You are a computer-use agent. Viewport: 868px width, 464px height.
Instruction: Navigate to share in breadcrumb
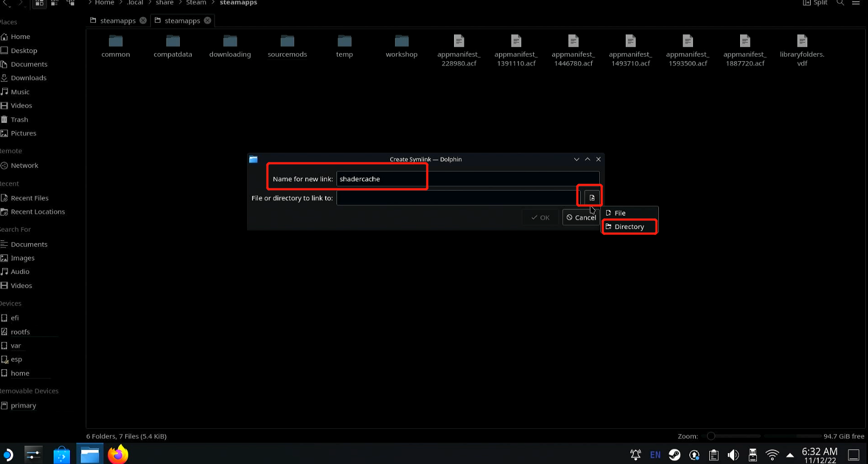165,3
